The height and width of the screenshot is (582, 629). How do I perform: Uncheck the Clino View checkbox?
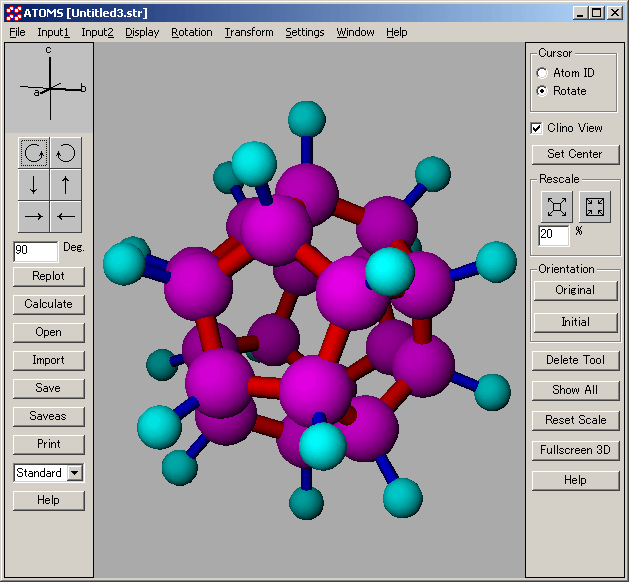coord(537,128)
